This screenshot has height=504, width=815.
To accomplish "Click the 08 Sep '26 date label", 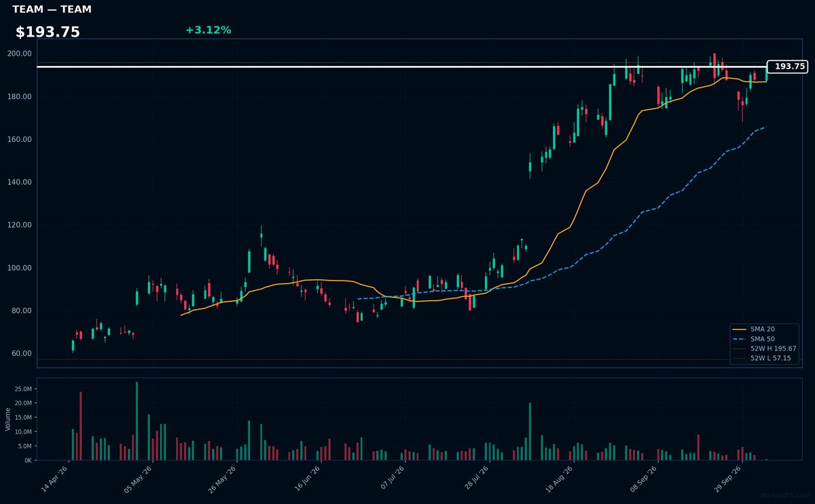I will [644, 479].
